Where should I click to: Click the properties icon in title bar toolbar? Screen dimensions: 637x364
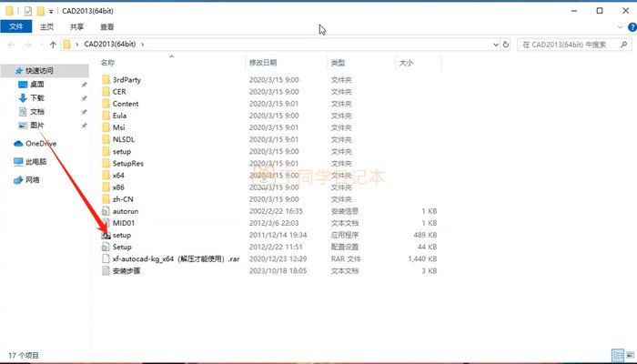pos(27,11)
